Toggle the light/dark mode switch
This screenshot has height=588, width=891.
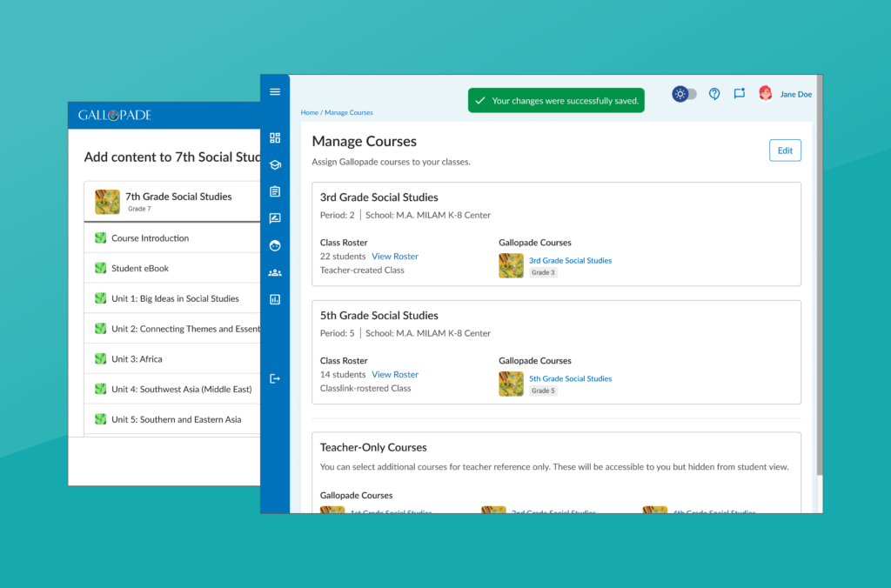684,94
